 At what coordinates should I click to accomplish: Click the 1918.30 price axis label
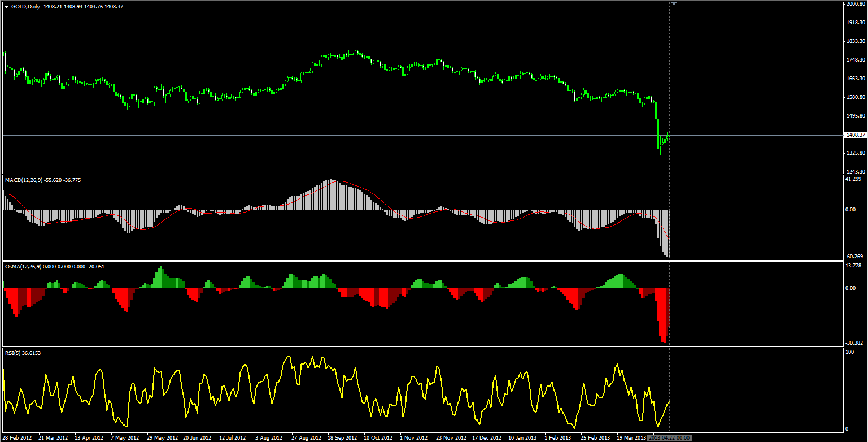[856, 23]
